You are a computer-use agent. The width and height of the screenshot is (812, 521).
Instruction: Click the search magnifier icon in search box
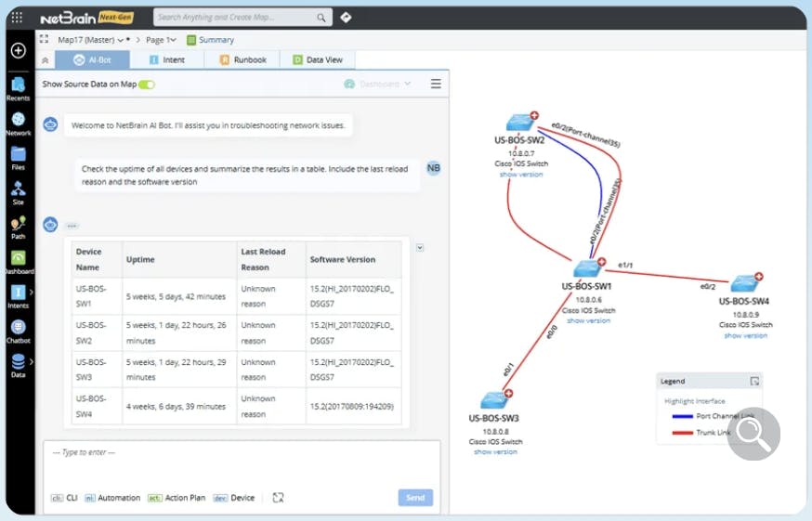321,18
